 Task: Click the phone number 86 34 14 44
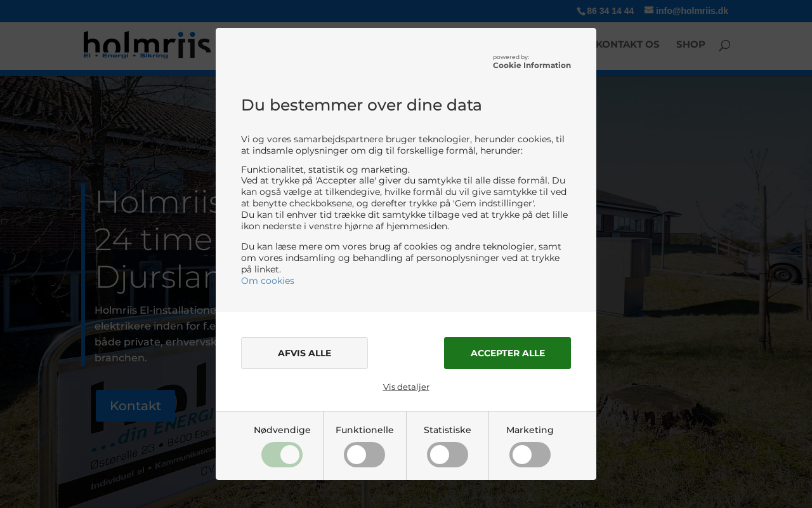point(610,11)
